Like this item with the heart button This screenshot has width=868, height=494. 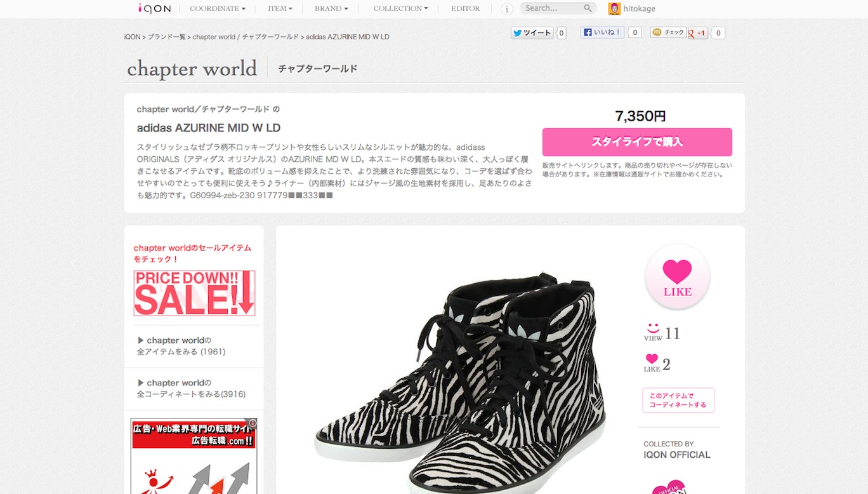click(677, 277)
